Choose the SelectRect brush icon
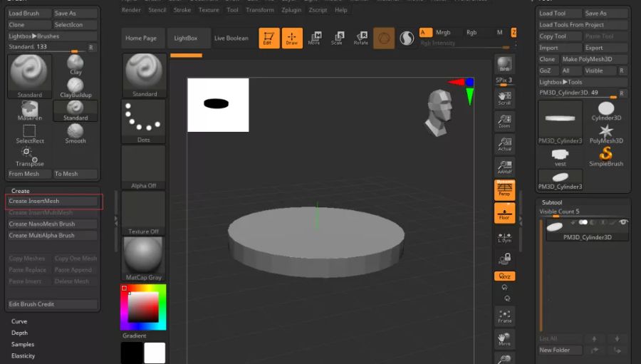 pos(29,134)
